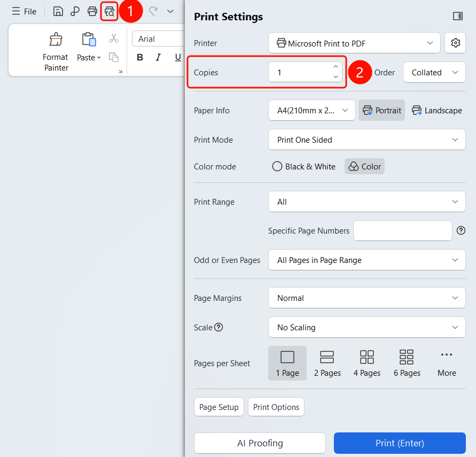This screenshot has width=476, height=457.
Task: Click the Print icon in the toolbar
Action: click(92, 12)
